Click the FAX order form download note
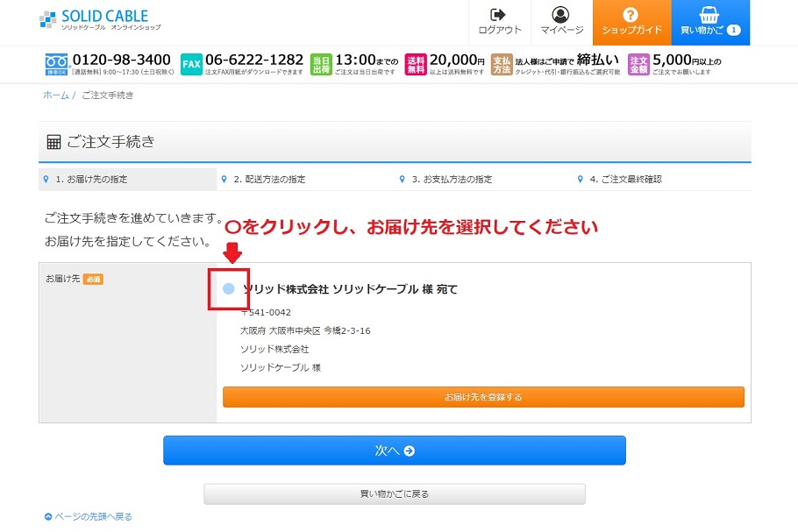Screen dimensions: 798x532 pyautogui.click(x=254, y=72)
